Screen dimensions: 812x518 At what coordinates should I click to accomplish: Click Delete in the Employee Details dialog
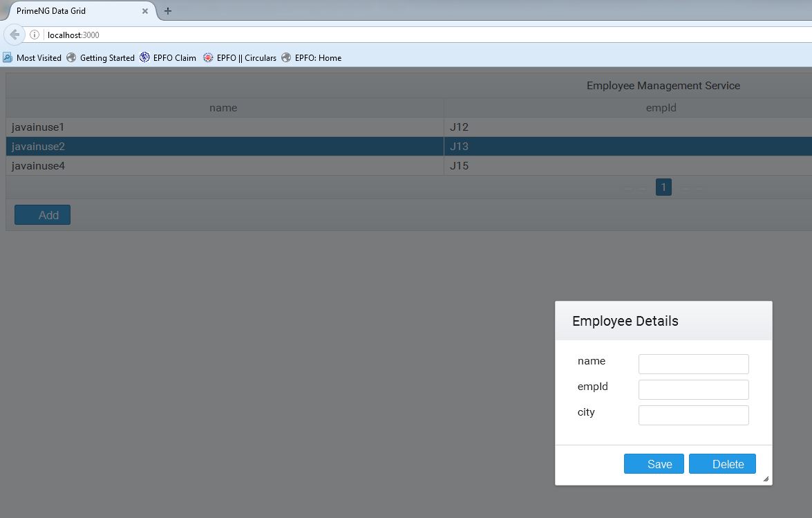pyautogui.click(x=722, y=463)
